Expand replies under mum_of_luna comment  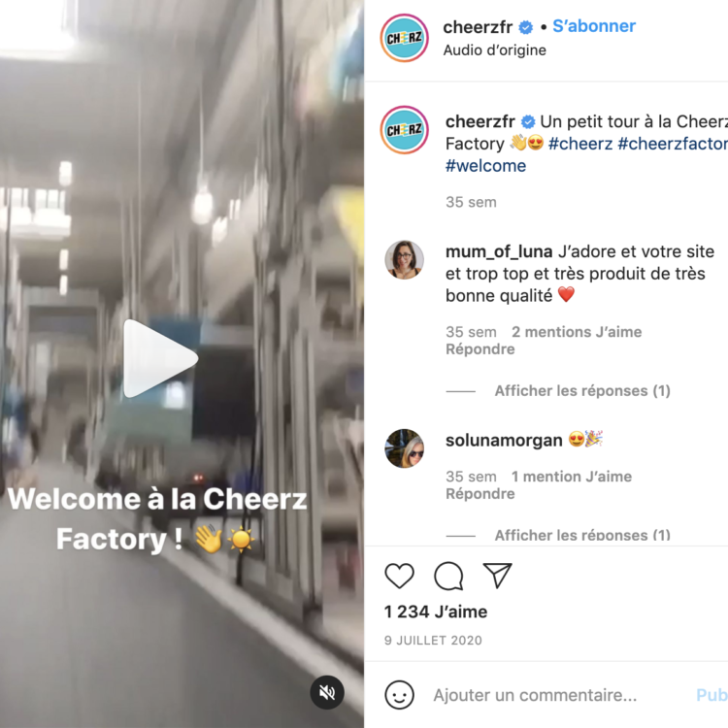[582, 391]
